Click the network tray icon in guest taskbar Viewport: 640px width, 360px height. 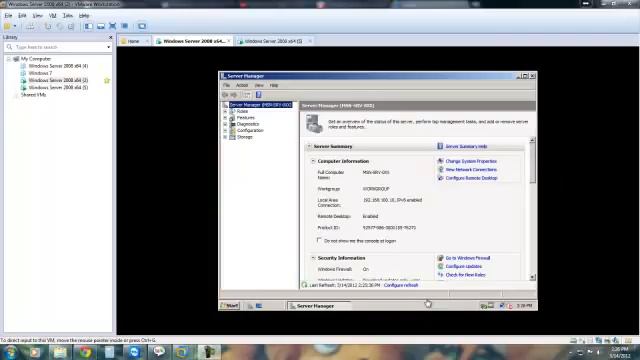click(502, 306)
